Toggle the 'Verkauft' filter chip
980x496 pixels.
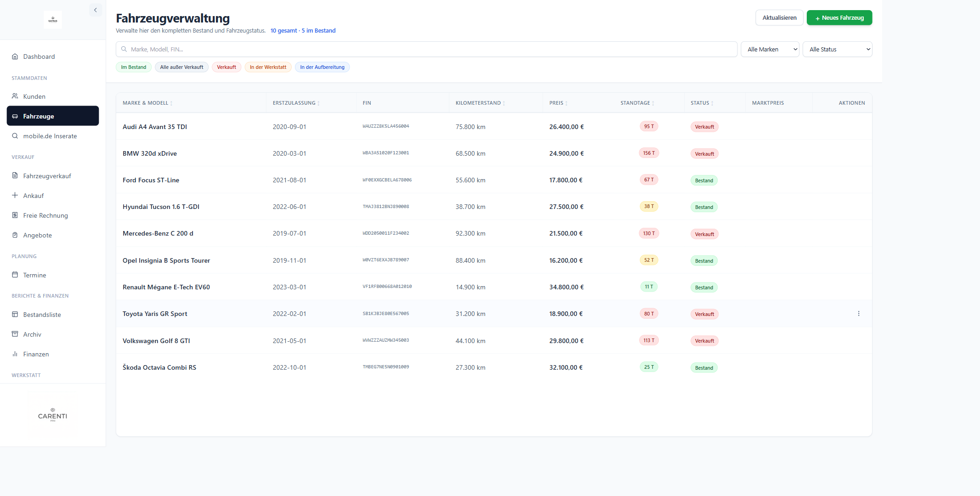coord(227,67)
